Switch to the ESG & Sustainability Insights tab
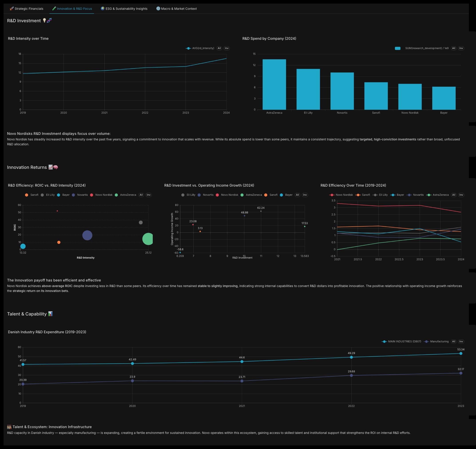Viewport: 476px width, 449px height. 124,8
